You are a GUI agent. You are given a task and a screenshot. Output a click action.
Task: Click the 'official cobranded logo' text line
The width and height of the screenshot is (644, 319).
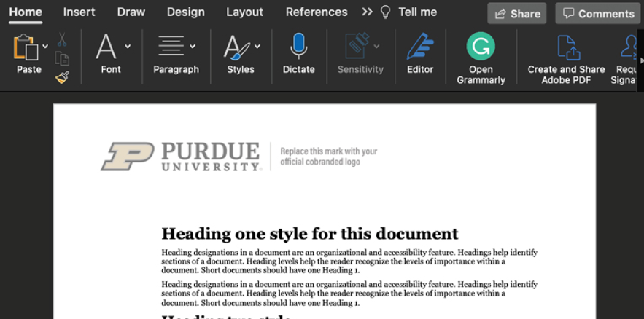tap(320, 162)
